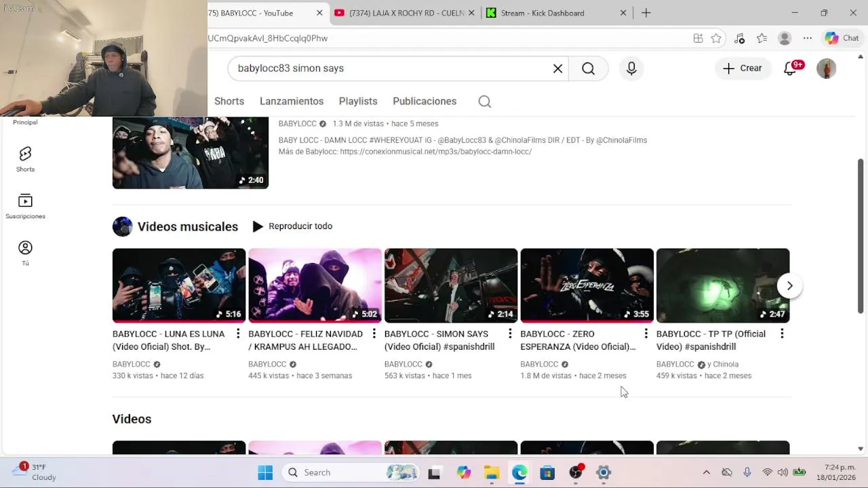The width and height of the screenshot is (868, 488).
Task: Submit search with magnifier button
Action: tap(588, 68)
